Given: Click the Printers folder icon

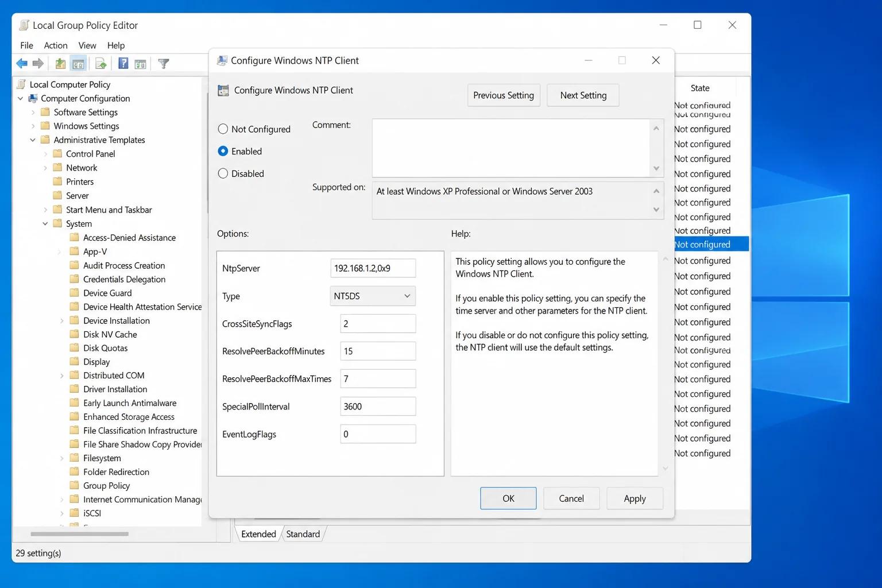Looking at the screenshot, I should point(57,181).
